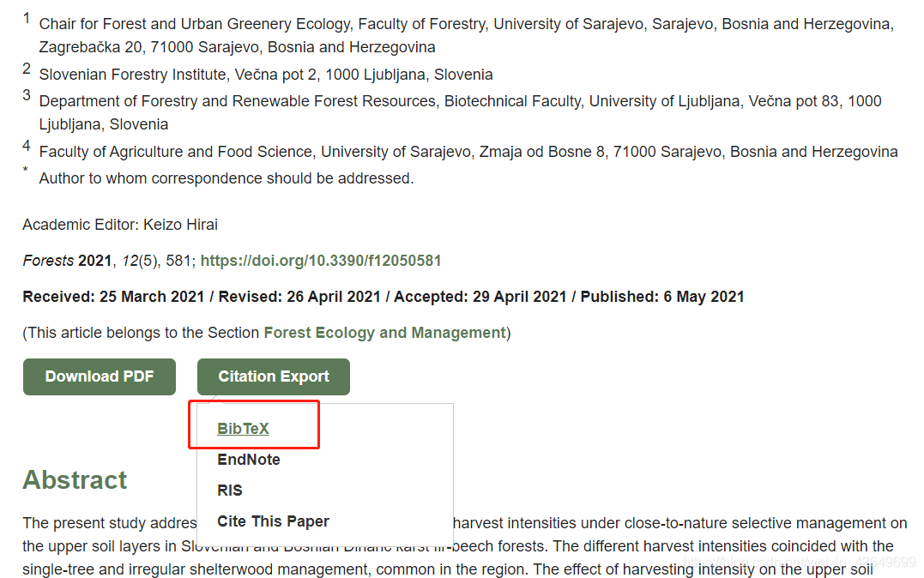Select the RIS export option

click(x=230, y=491)
